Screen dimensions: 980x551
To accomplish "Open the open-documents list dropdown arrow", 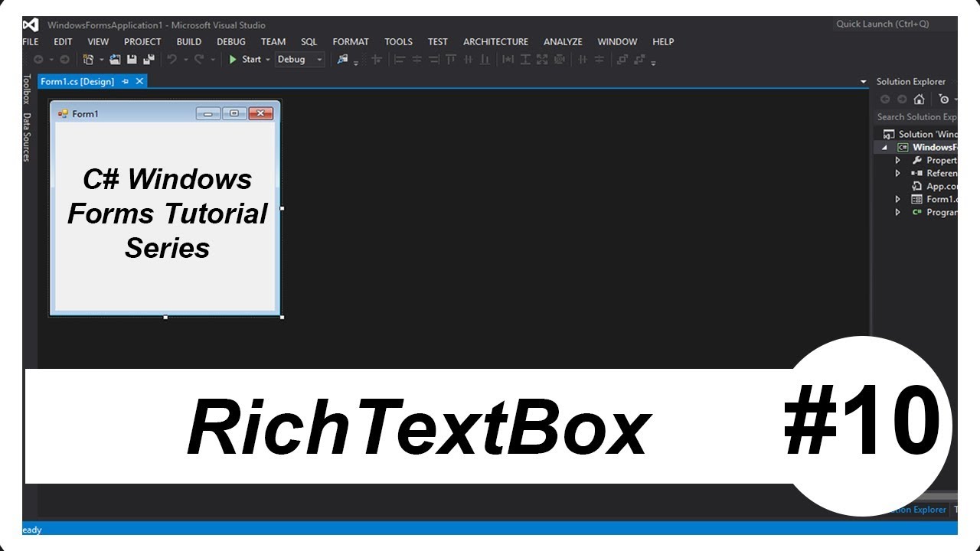I will (x=863, y=82).
